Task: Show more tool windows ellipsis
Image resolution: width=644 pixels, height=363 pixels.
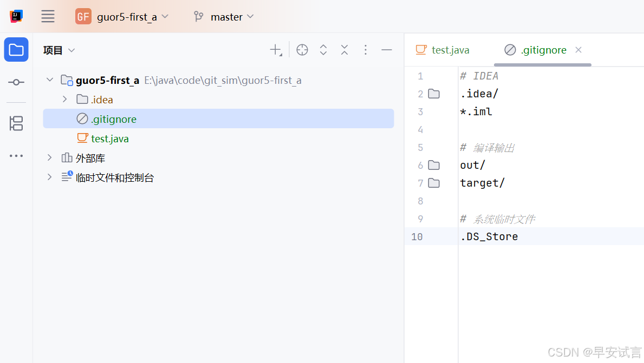Action: click(x=16, y=156)
